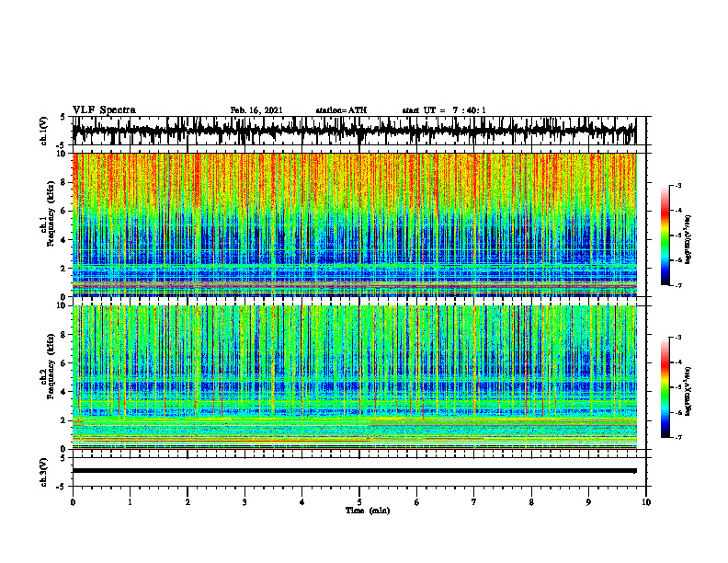Click the "VLF Spectra" plot title

click(x=104, y=110)
